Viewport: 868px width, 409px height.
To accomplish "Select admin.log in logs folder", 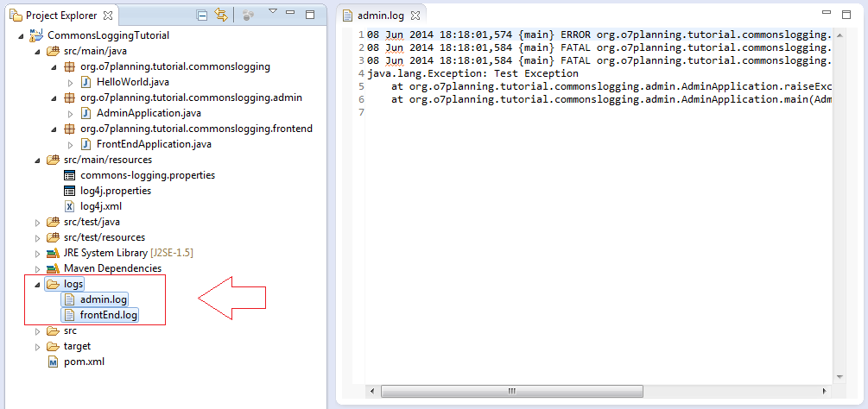I will pyautogui.click(x=104, y=299).
